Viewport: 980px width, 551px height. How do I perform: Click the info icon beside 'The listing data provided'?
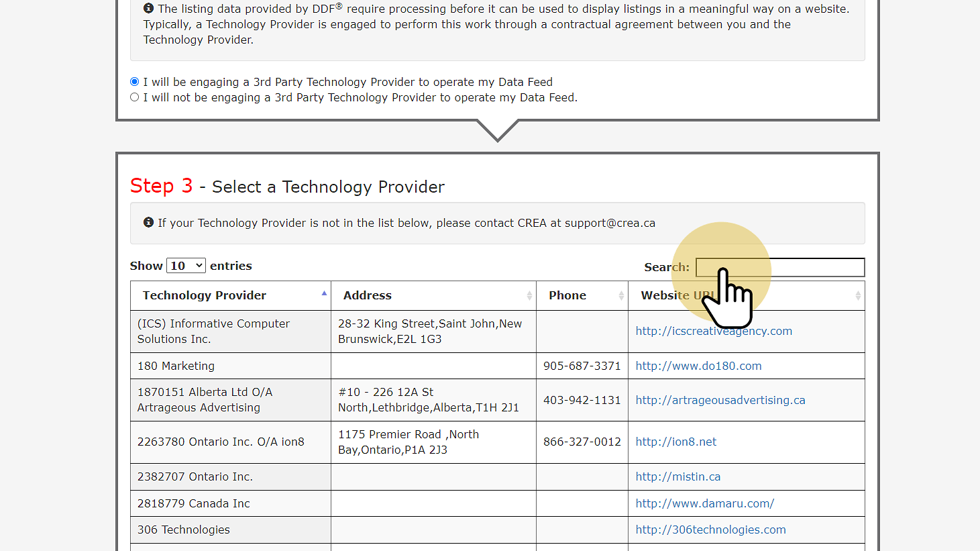click(x=148, y=9)
